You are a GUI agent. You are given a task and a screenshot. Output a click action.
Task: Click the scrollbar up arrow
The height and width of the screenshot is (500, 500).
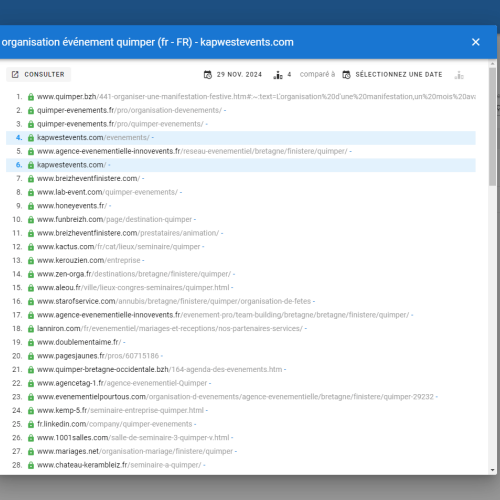(x=493, y=63)
